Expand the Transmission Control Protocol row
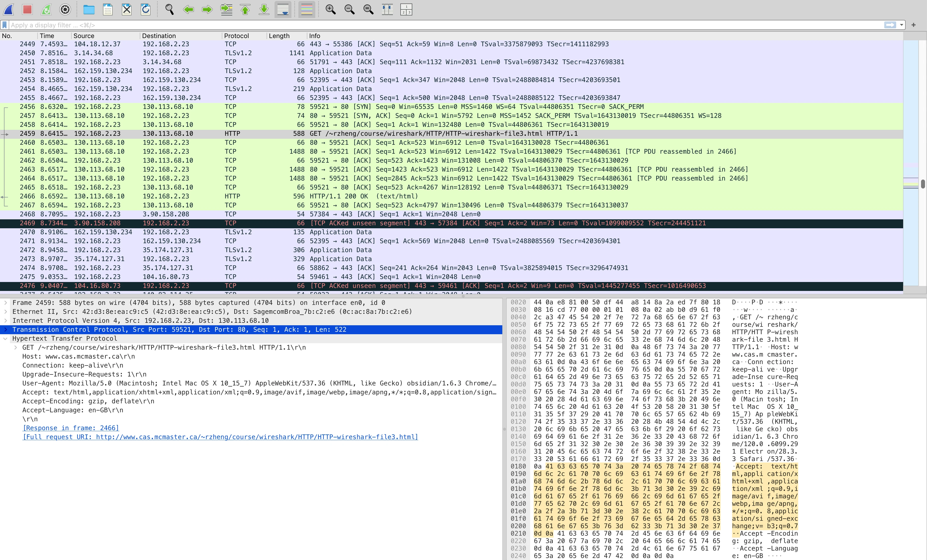Viewport: 927px width, 560px height. point(5,330)
